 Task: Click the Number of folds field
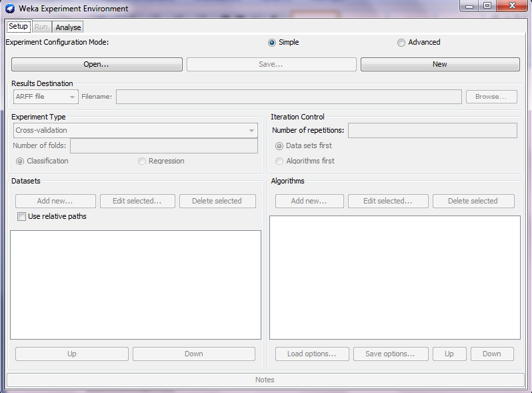click(164, 145)
